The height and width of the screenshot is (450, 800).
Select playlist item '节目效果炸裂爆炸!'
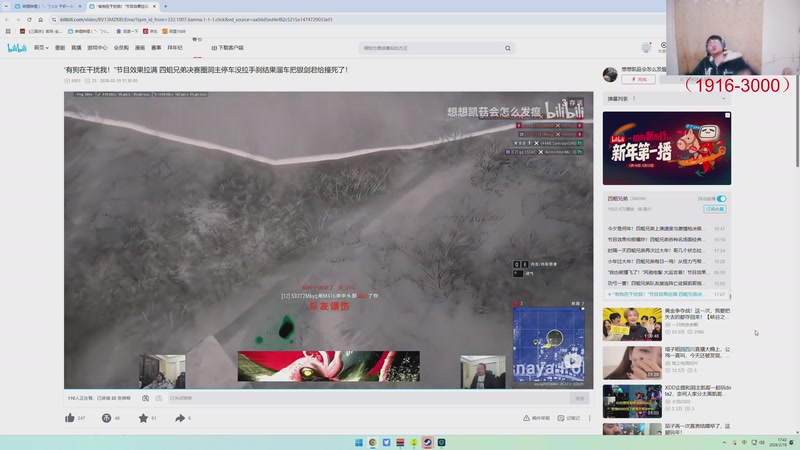click(666, 239)
